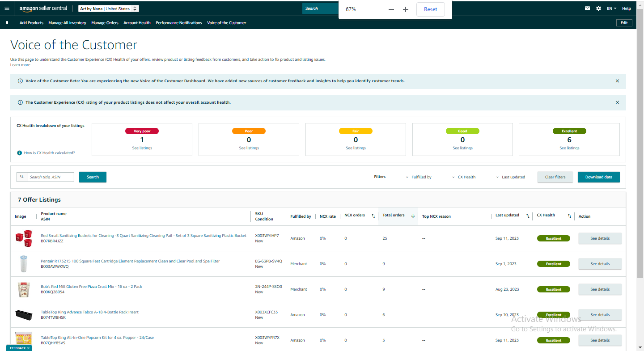Screen dimensions: 644x351
Task: Dismiss the CX rating account health banner
Action: click(x=618, y=102)
